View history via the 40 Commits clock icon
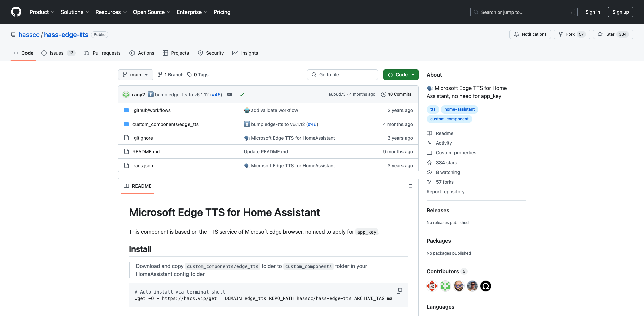Image resolution: width=644 pixels, height=316 pixels. (x=384, y=94)
